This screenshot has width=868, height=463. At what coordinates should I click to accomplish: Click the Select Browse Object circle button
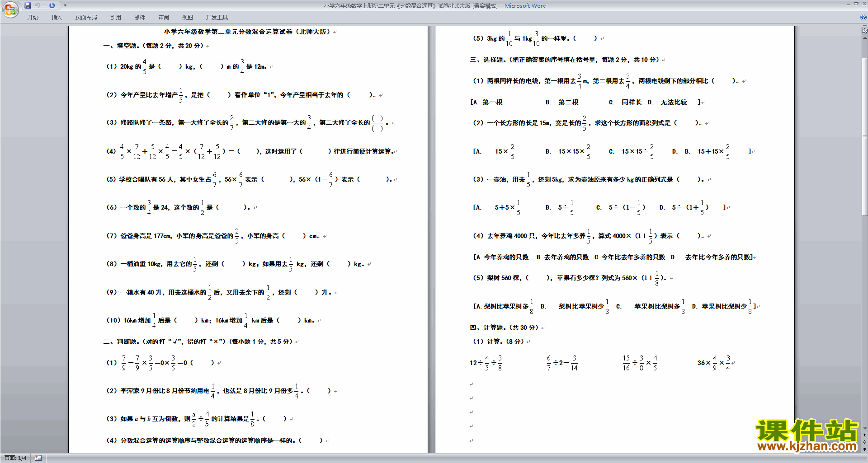coord(865,442)
